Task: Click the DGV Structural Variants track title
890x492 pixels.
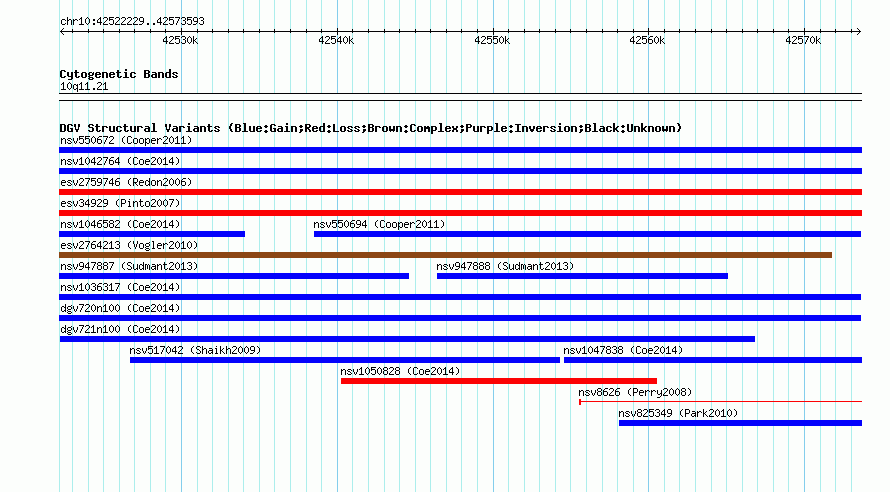Action: pyautogui.click(x=371, y=128)
